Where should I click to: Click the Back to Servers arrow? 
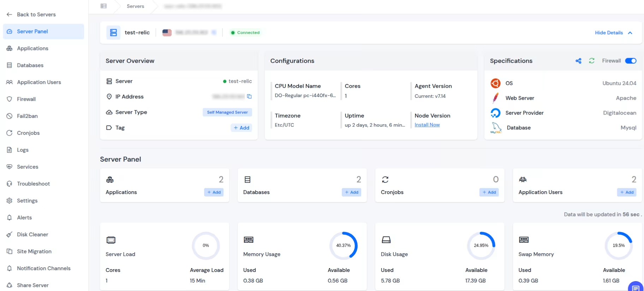pos(10,14)
